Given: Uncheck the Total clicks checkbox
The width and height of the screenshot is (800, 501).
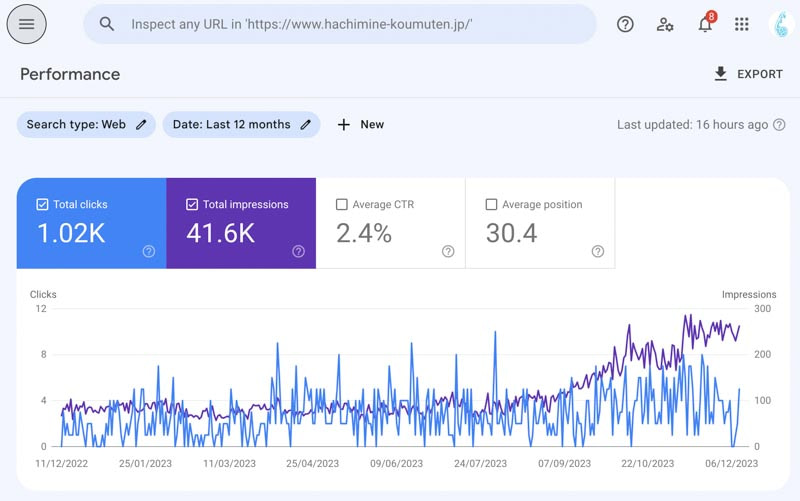Looking at the screenshot, I should tap(42, 204).
